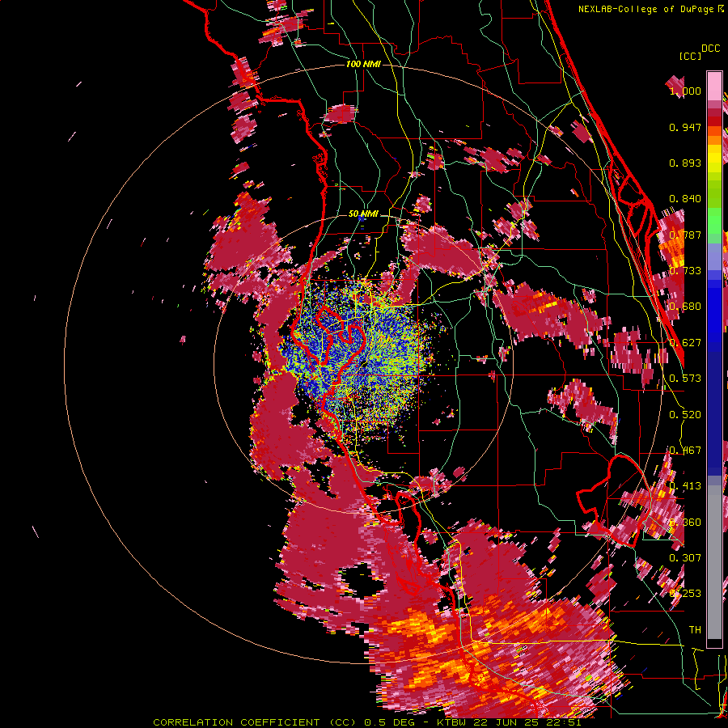Click the 0.947 scale value

click(x=685, y=127)
